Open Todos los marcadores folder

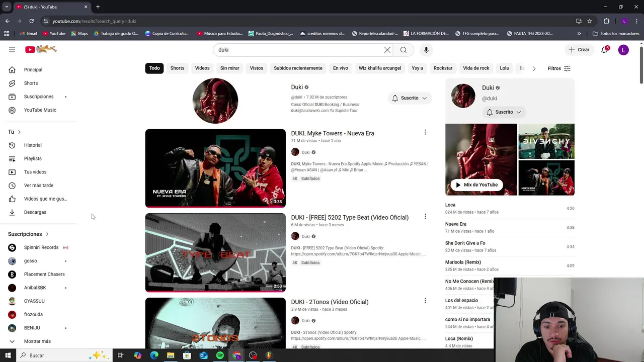[x=616, y=34]
